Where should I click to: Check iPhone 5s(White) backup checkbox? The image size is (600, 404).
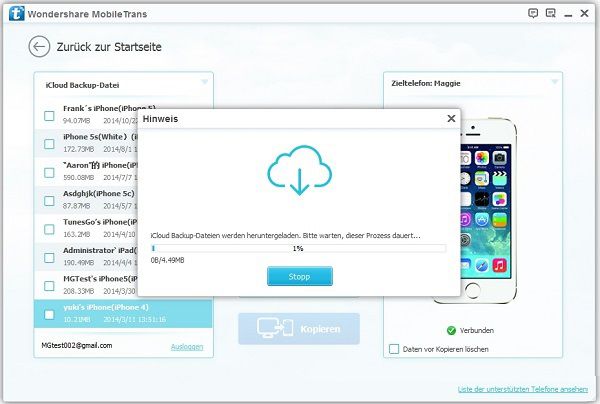point(49,144)
